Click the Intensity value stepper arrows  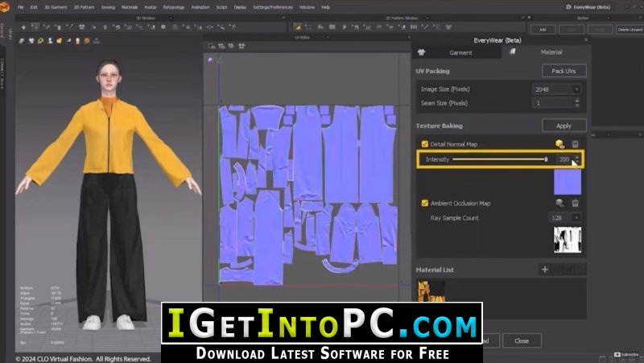point(577,159)
